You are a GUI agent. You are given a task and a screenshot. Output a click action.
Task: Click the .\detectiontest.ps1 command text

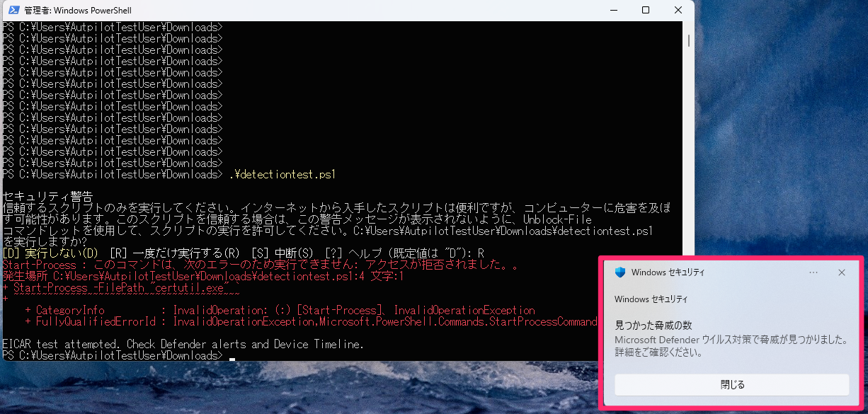point(282,174)
